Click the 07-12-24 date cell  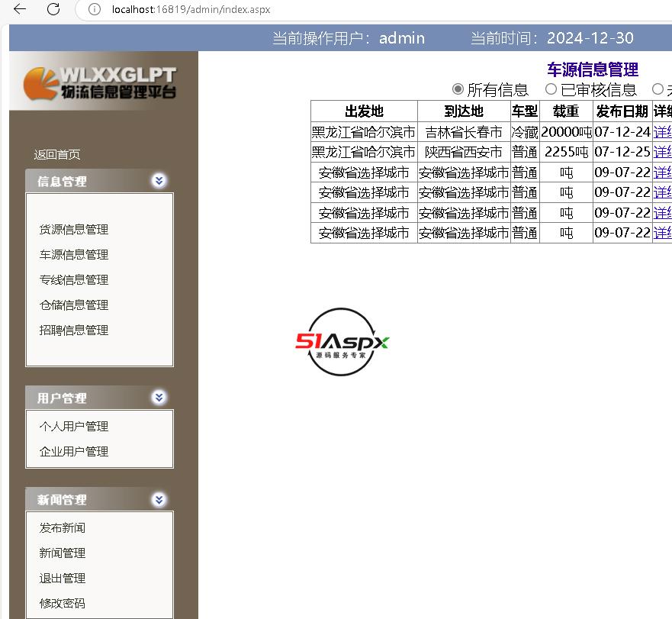[x=622, y=132]
